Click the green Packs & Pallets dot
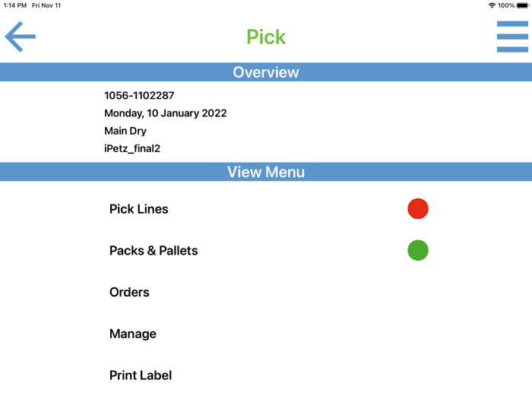This screenshot has width=532, height=399. click(x=418, y=250)
